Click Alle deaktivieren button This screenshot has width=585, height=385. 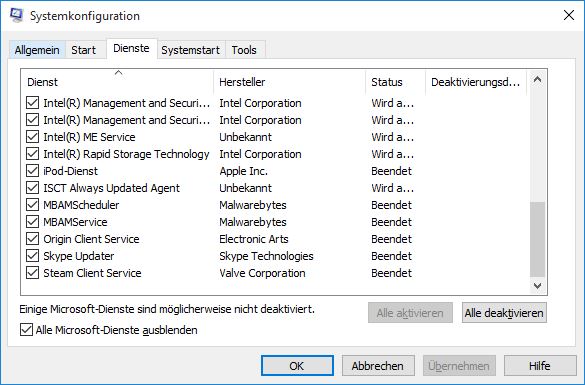[x=504, y=313]
